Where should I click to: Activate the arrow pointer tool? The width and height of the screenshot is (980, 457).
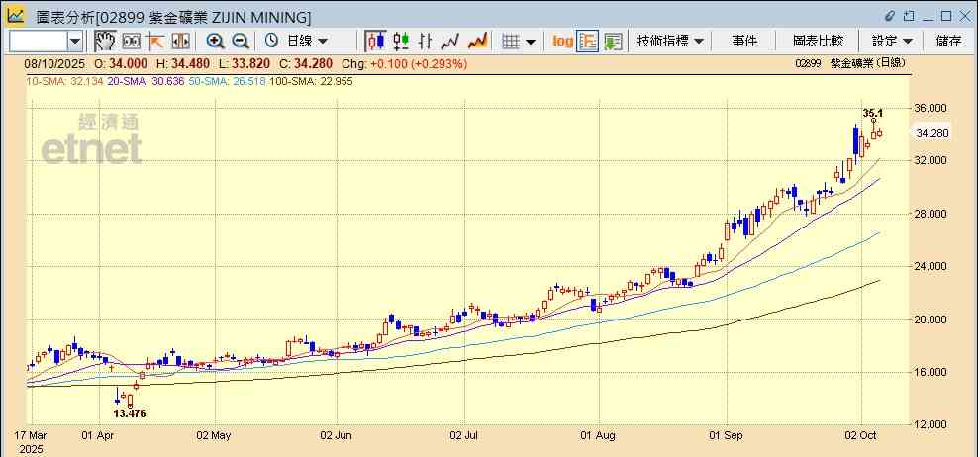(x=155, y=41)
